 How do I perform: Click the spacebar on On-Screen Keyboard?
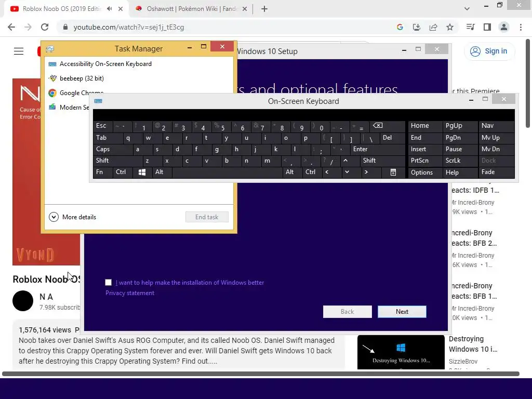coord(227,172)
